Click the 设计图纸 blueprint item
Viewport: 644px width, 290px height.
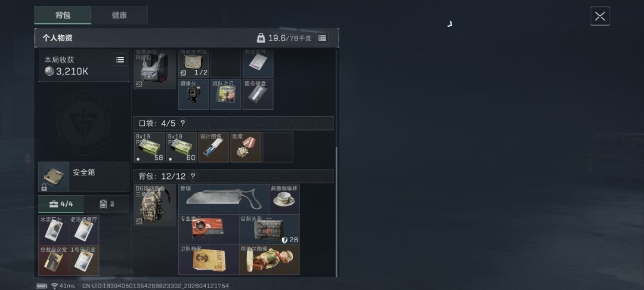(213, 147)
